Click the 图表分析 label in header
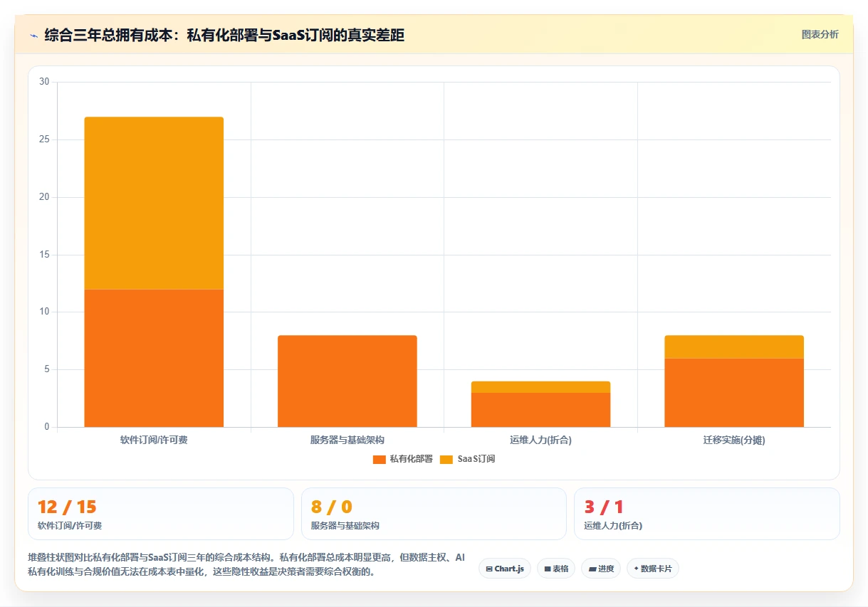 coord(820,34)
